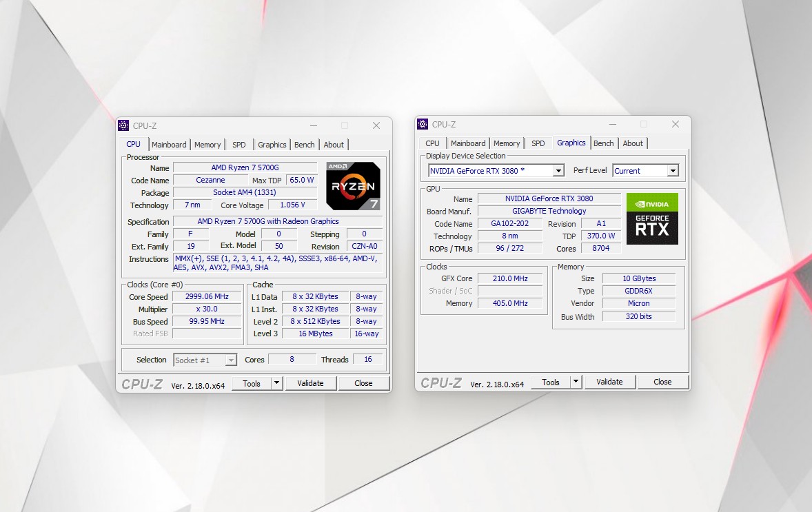Viewport: 812px width, 512px height.
Task: Open Tools dropdown arrow in left window
Action: coord(276,383)
